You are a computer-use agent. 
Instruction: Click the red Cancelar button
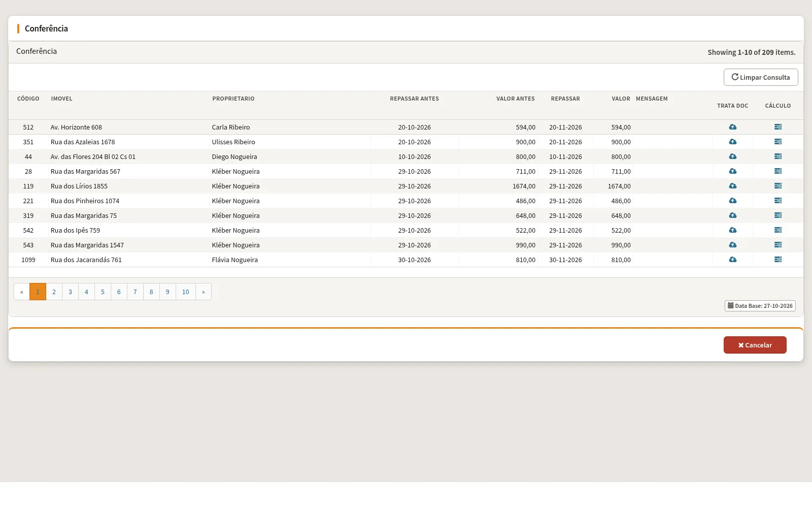pos(755,345)
